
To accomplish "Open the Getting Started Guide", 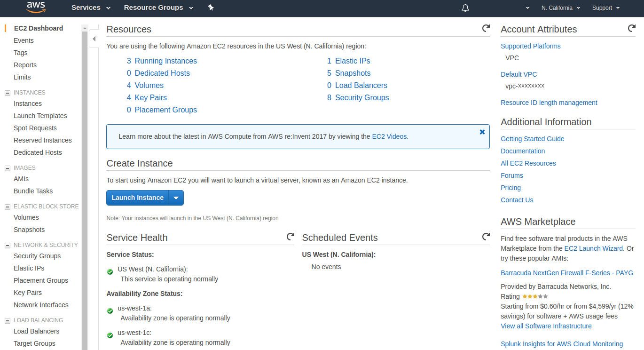I will pos(533,139).
